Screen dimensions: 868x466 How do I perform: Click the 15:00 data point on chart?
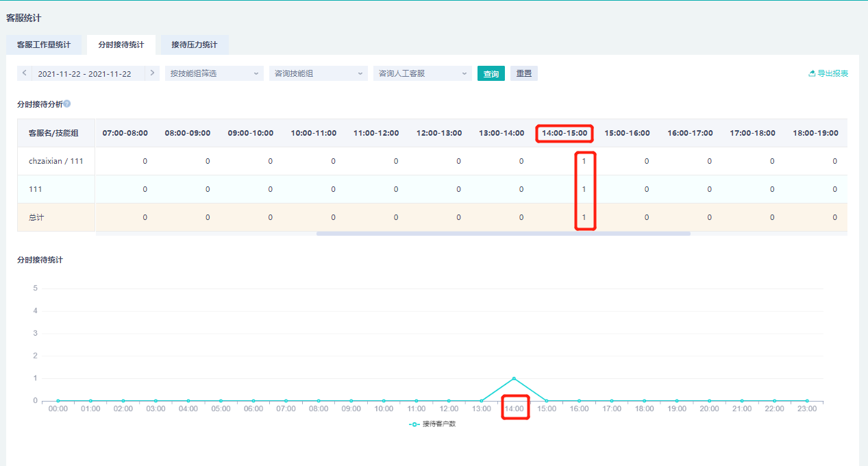click(x=547, y=401)
